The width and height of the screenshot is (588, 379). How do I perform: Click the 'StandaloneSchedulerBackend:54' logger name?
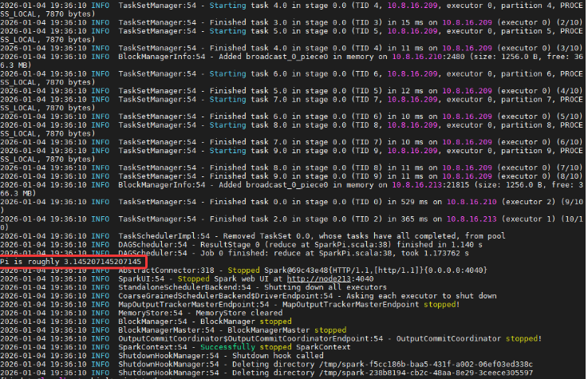pos(184,287)
